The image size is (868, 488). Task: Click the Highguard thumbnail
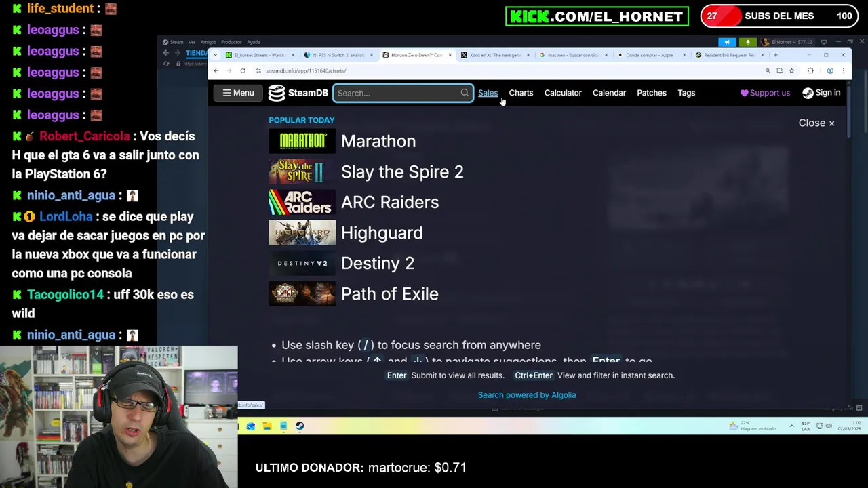pyautogui.click(x=302, y=232)
